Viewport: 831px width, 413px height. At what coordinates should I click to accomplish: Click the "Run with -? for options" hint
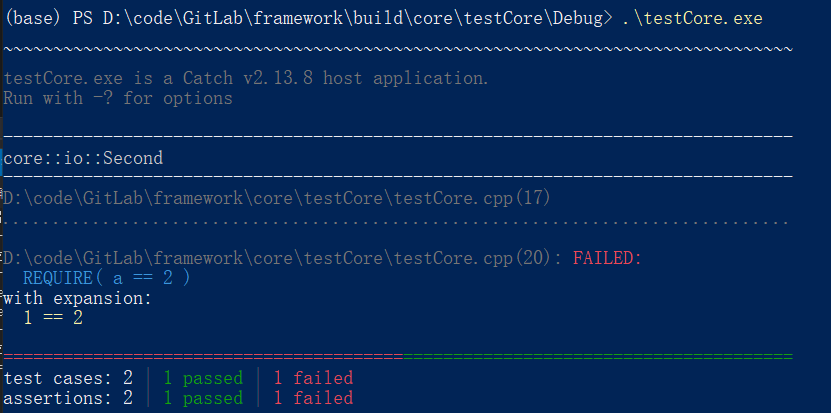(118, 98)
